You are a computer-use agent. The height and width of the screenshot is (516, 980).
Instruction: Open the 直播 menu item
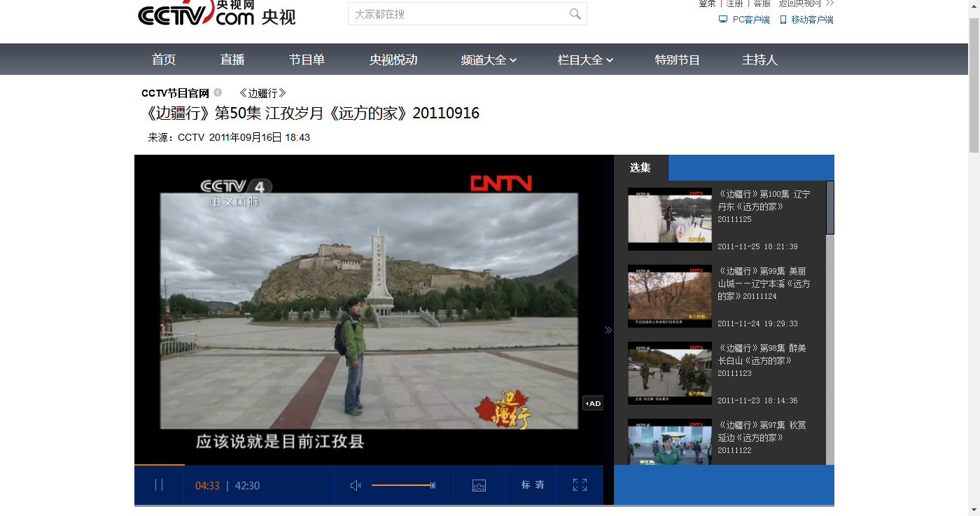pos(232,60)
